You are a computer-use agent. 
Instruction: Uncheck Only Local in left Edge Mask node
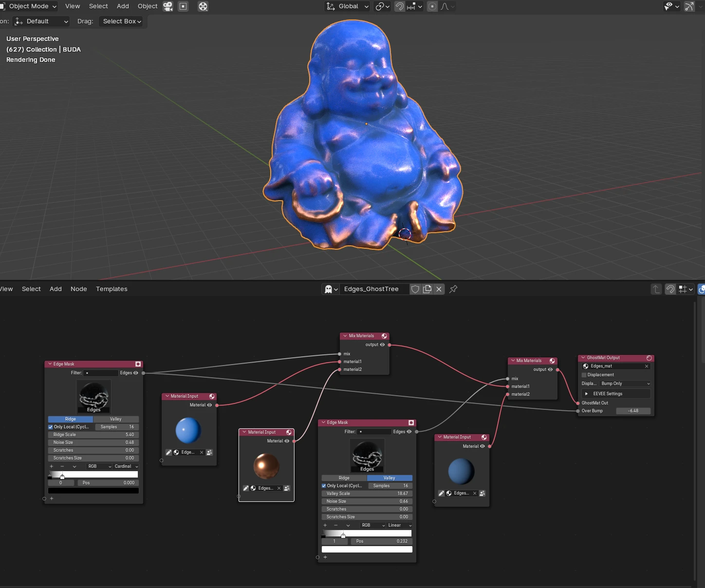click(x=51, y=427)
